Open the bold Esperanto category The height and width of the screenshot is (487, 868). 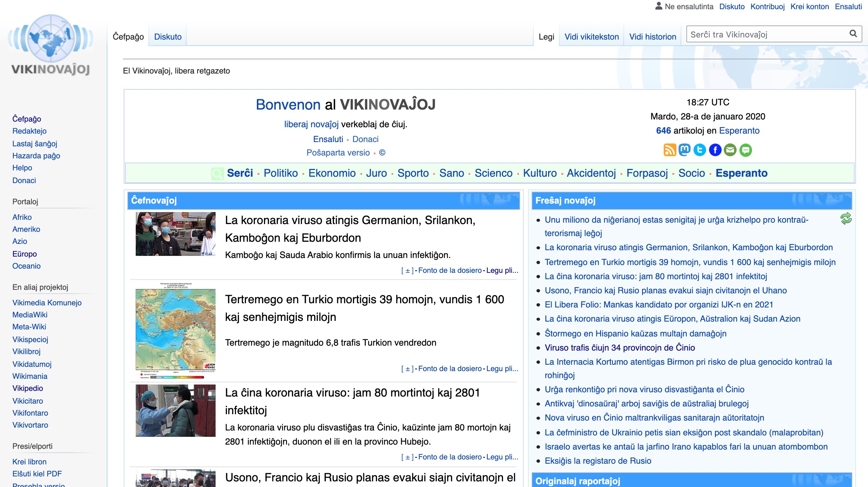pos(741,173)
